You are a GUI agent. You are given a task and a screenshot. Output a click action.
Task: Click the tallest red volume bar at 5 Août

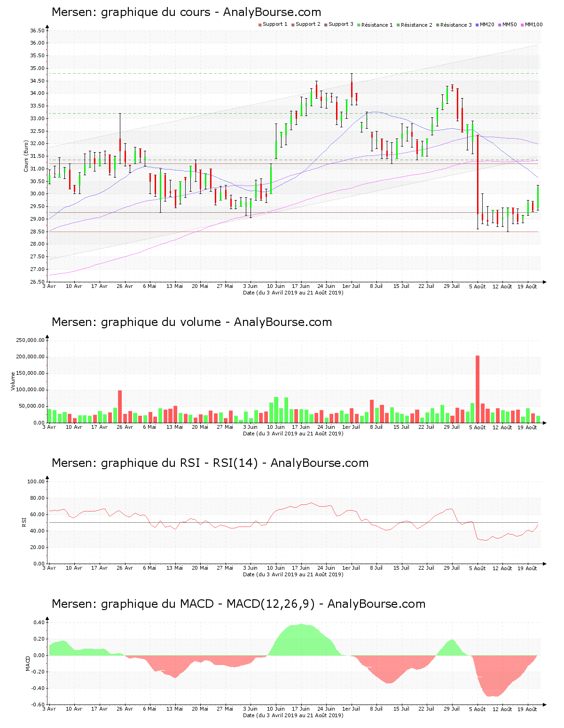coord(478,389)
